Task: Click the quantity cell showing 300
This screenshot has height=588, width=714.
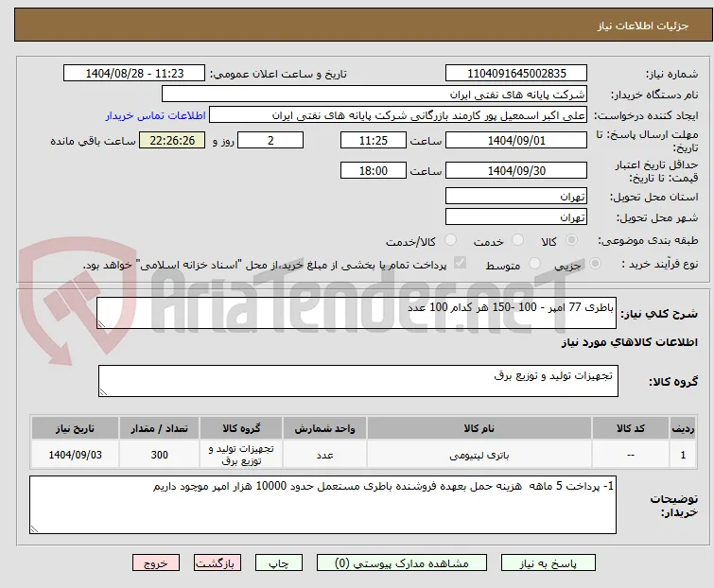Action: coord(160,455)
